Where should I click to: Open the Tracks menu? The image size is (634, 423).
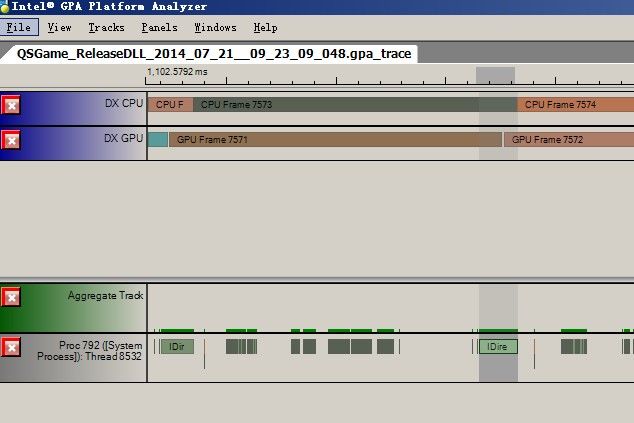coord(106,27)
